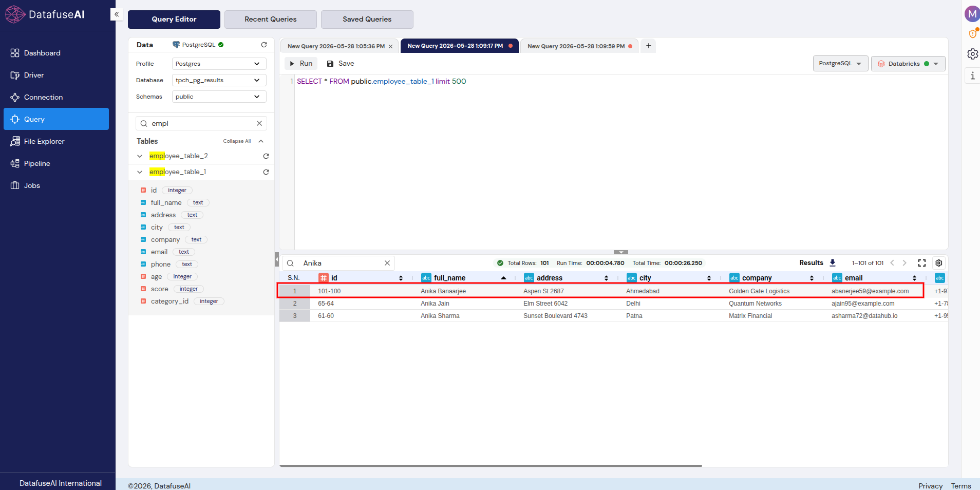The height and width of the screenshot is (490, 980).
Task: Clear the Anika results filter
Action: tap(387, 263)
